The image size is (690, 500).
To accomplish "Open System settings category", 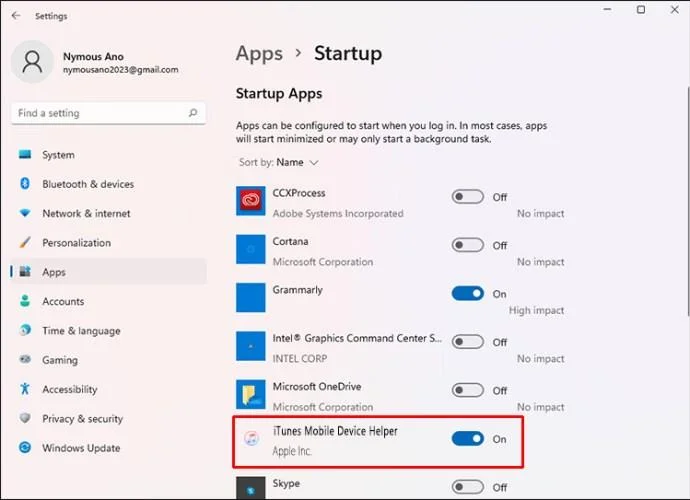I will pyautogui.click(x=109, y=154).
